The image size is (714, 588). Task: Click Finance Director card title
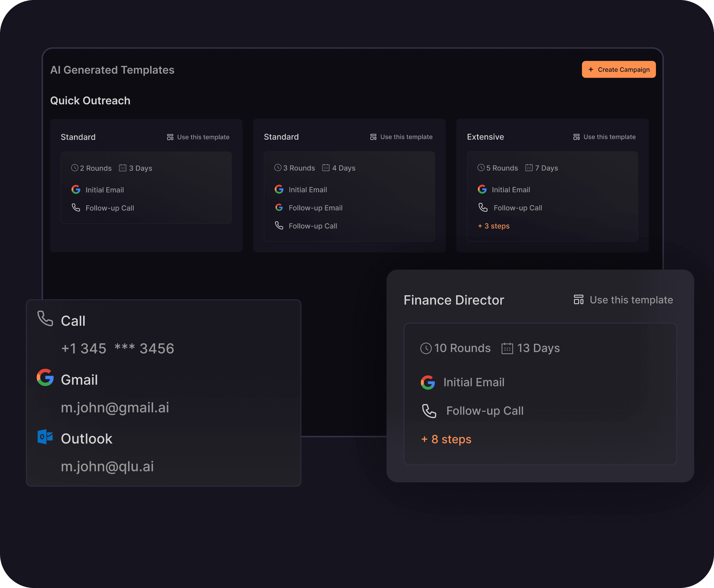pyautogui.click(x=454, y=300)
